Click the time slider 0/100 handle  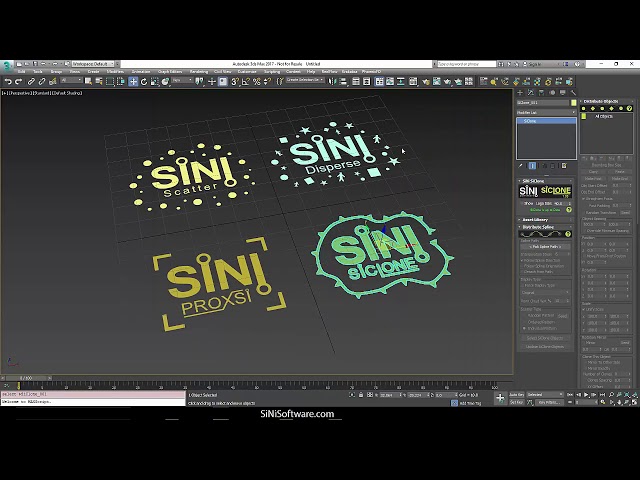pos(26,378)
